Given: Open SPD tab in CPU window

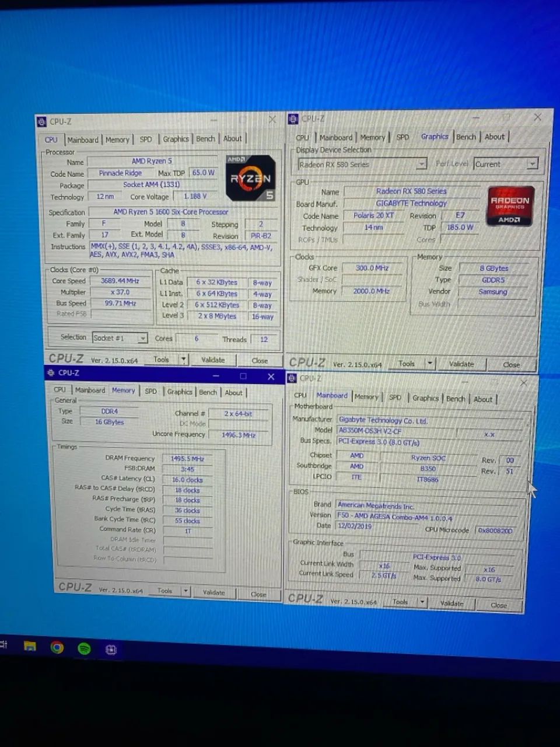Looking at the screenshot, I should tap(146, 139).
